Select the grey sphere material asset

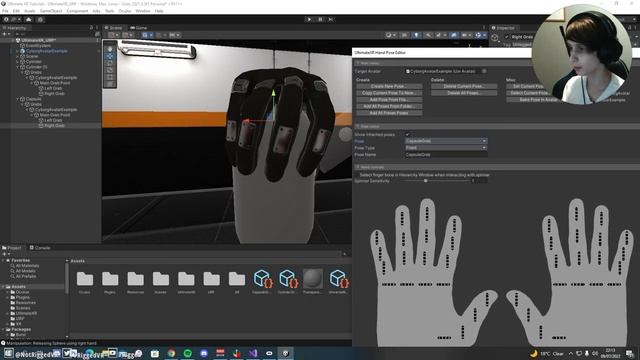pos(313,282)
